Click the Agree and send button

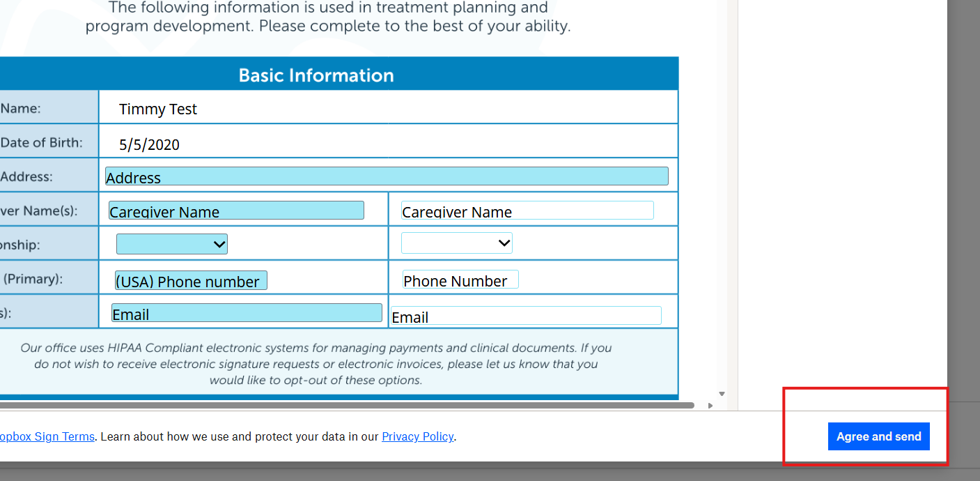[x=879, y=436]
